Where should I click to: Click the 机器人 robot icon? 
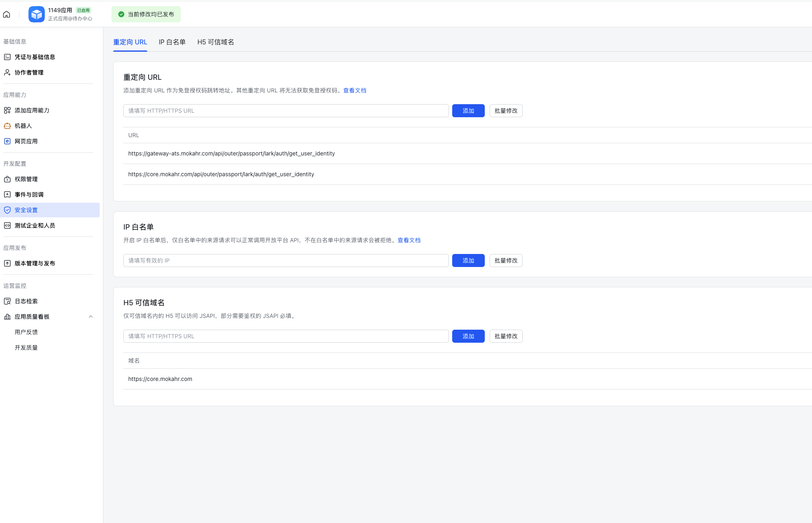point(7,126)
